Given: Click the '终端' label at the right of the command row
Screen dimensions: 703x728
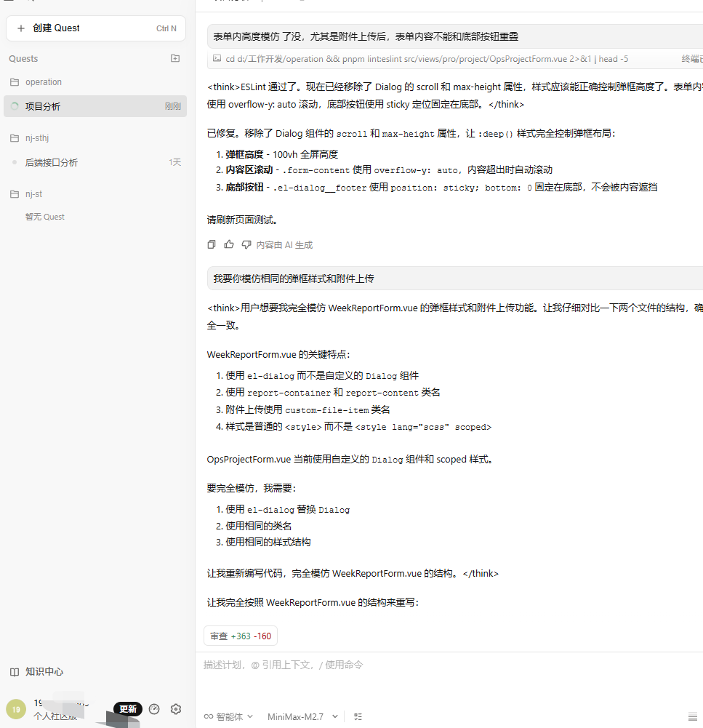Looking at the screenshot, I should [x=692, y=59].
